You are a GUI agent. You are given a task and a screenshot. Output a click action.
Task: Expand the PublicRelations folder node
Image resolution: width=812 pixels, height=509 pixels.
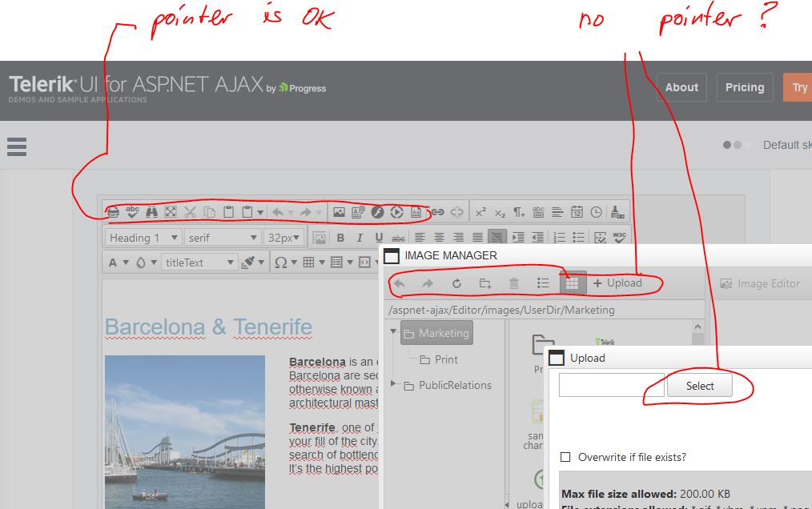(x=393, y=383)
